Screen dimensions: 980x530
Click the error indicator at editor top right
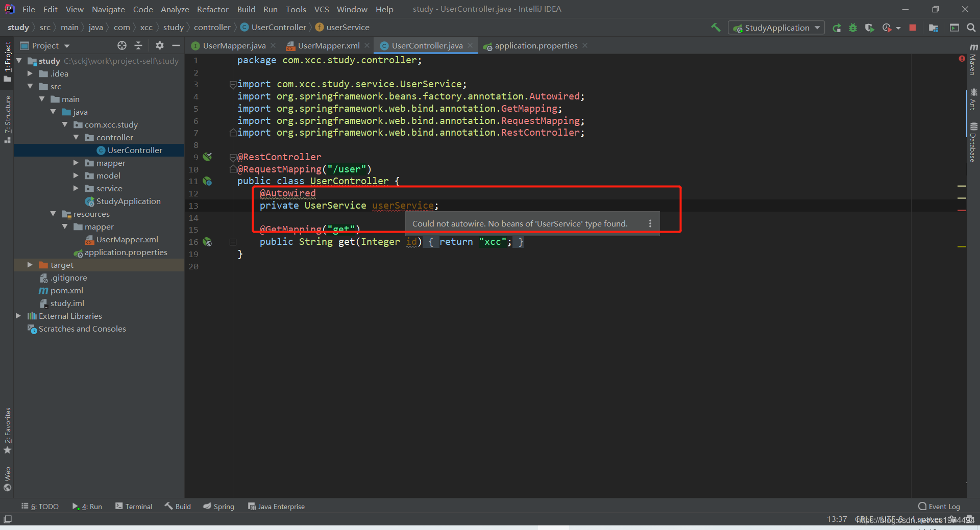tap(962, 59)
